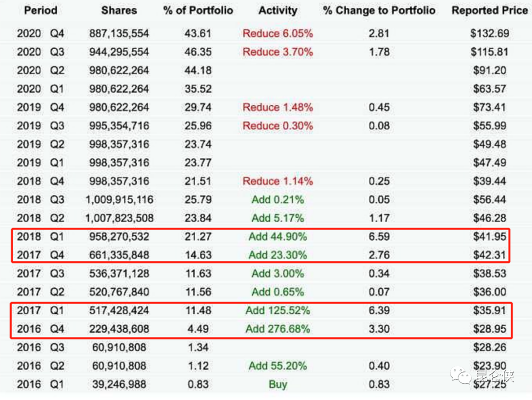Select the $132.69 reported price cell

tap(489, 33)
